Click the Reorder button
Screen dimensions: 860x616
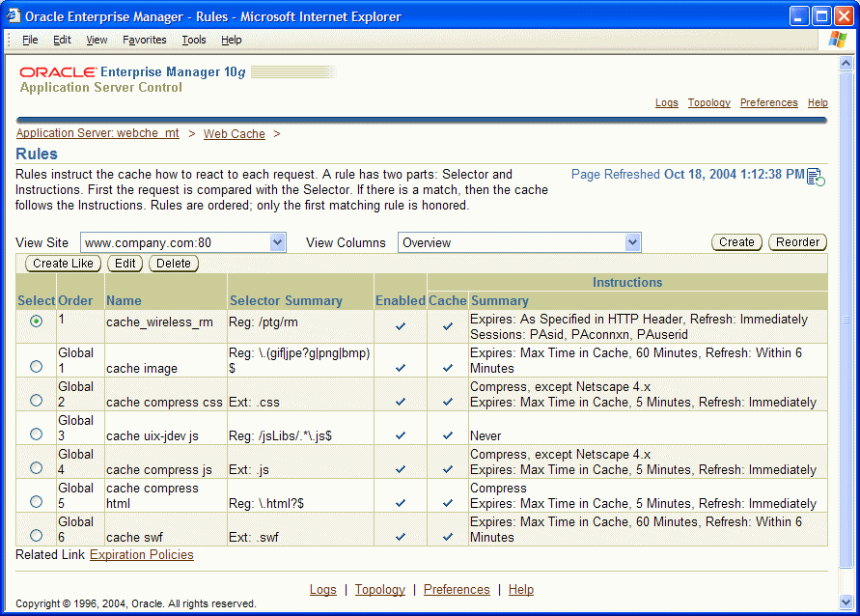797,242
